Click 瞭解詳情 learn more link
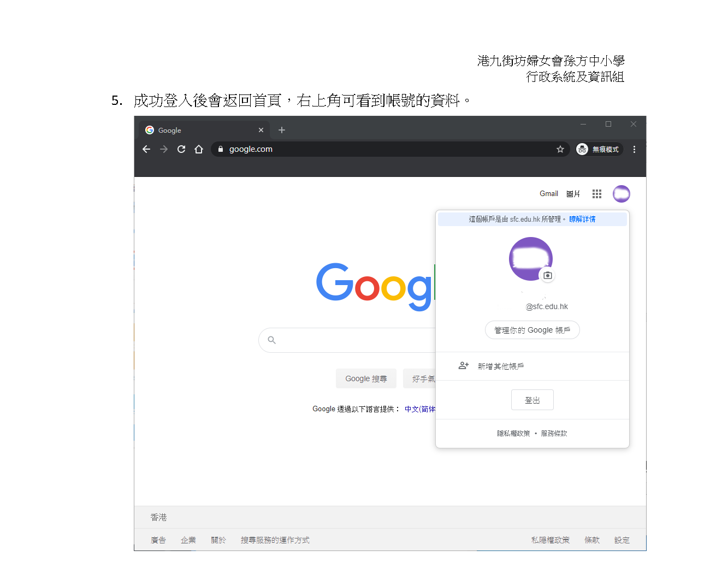Viewport: 728px width, 586px height. pos(582,219)
